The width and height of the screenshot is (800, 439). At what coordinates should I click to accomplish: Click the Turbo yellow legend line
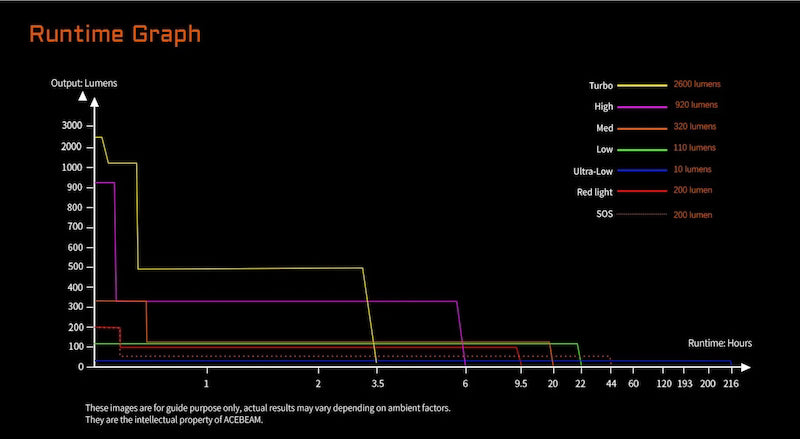pyautogui.click(x=641, y=85)
